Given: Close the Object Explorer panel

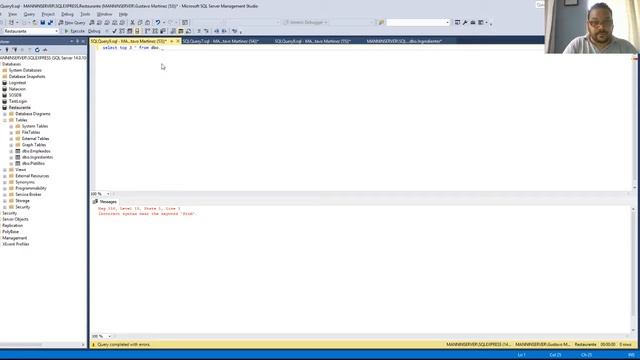Looking at the screenshot, I should pyautogui.click(x=83, y=41).
